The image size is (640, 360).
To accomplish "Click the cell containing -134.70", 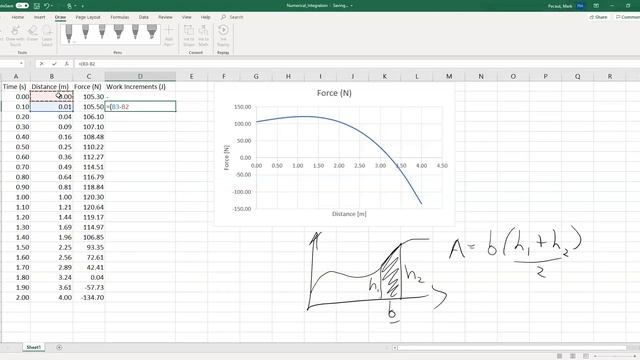I will pos(89,298).
